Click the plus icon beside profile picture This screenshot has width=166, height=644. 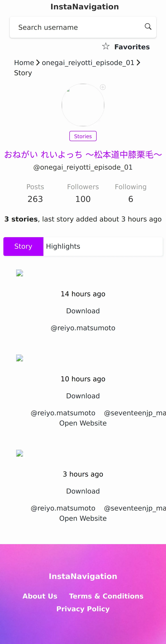tap(103, 87)
